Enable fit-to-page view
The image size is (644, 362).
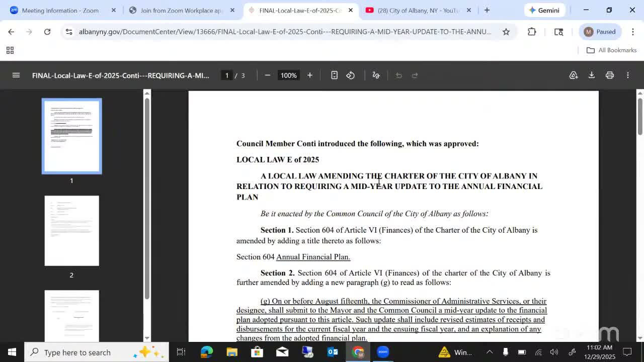click(x=334, y=75)
